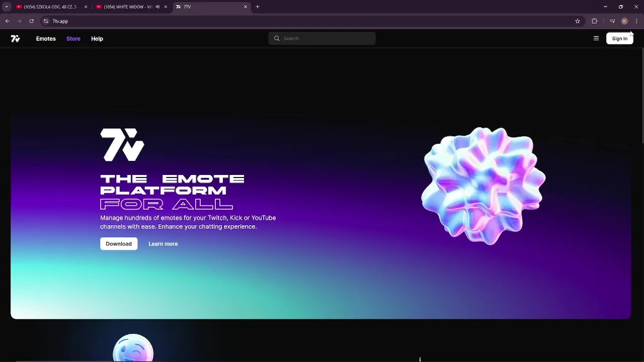Follow the Learn more link
This screenshot has height=362, width=644.
[163, 244]
